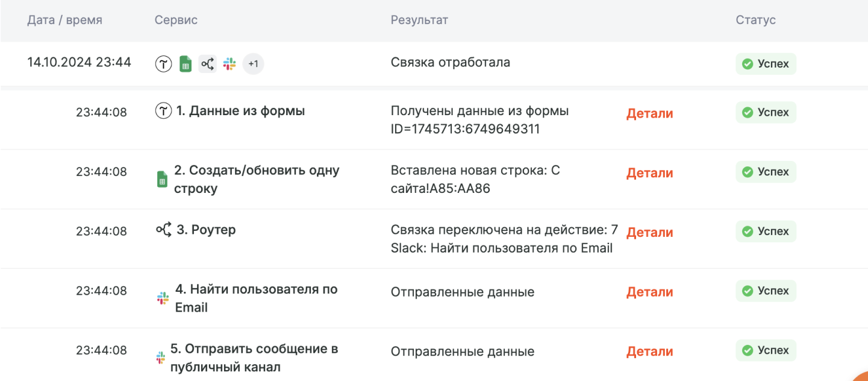Click the text 'Связка отработала'
868x381 pixels.
451,62
